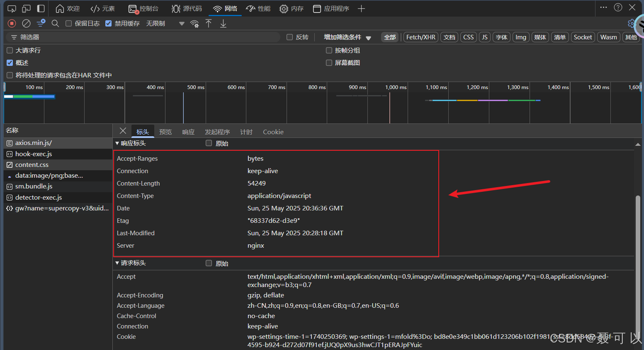Screen dimensions: 644x350
Task: Clear the network log
Action: coord(26,24)
